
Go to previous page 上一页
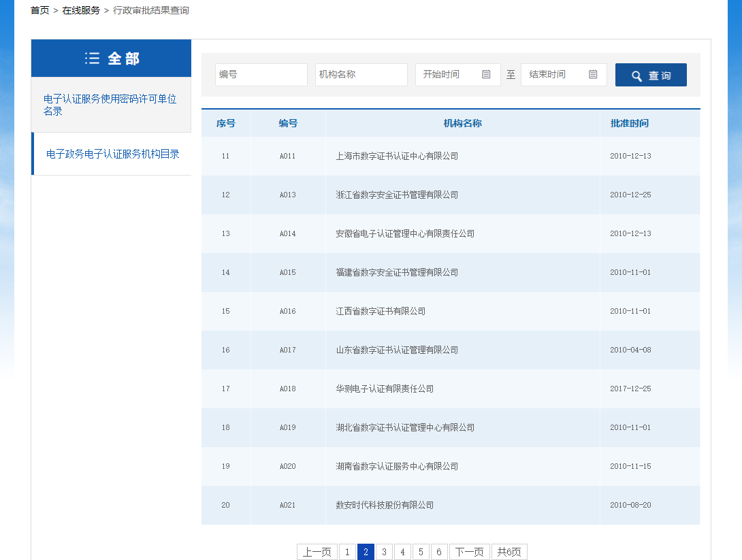click(x=317, y=552)
